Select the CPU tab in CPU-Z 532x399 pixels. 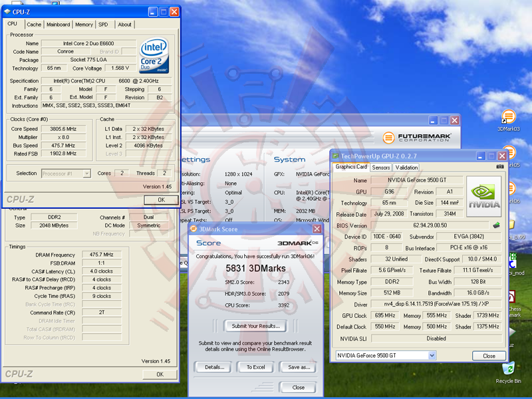tap(13, 24)
